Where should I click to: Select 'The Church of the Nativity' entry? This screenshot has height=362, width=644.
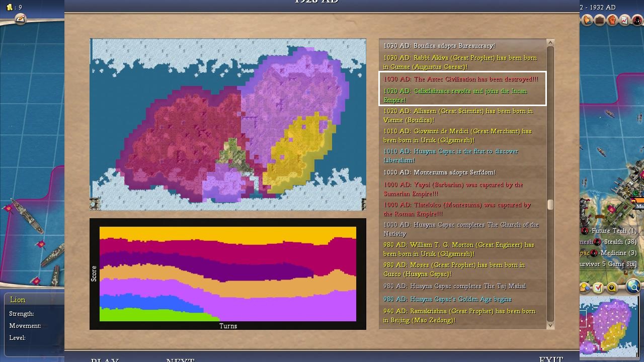tap(462, 229)
